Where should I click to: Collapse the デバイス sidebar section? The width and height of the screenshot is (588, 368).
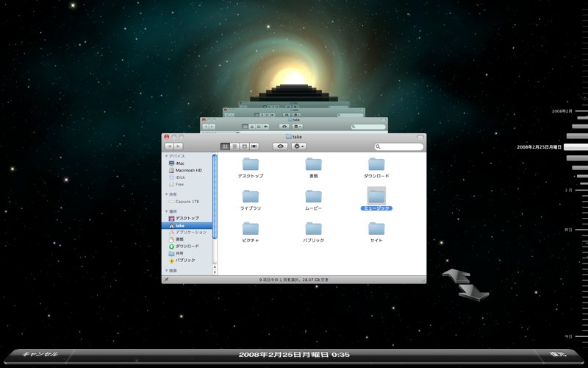[x=167, y=156]
